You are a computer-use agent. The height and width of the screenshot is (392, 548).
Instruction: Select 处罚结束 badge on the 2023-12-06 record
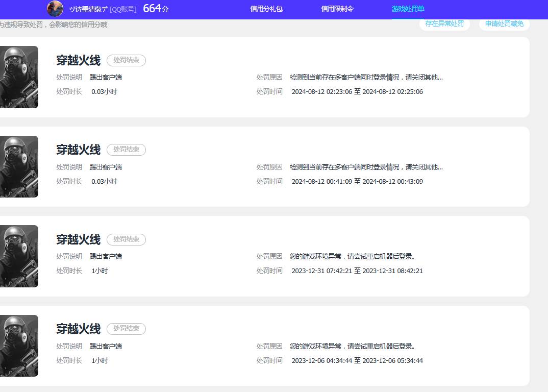(x=126, y=329)
